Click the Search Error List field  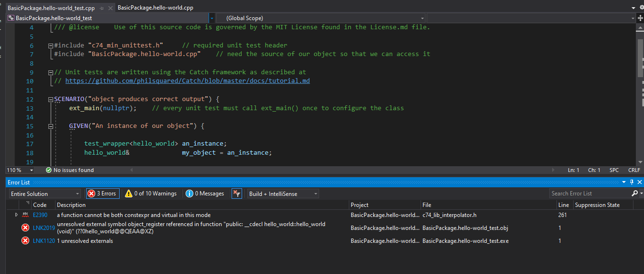pos(589,194)
